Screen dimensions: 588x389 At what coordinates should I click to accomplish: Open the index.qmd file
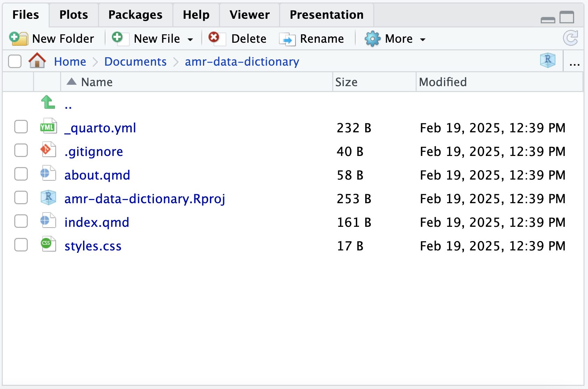pos(97,223)
